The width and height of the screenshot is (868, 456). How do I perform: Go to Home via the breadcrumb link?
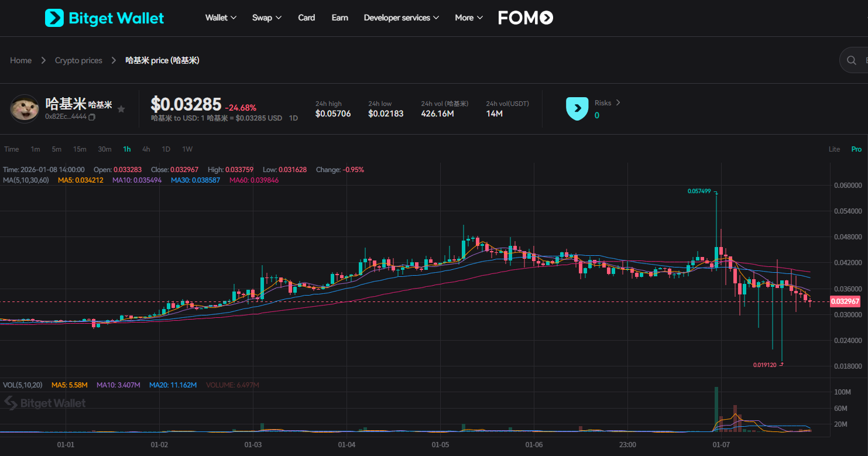coord(20,60)
